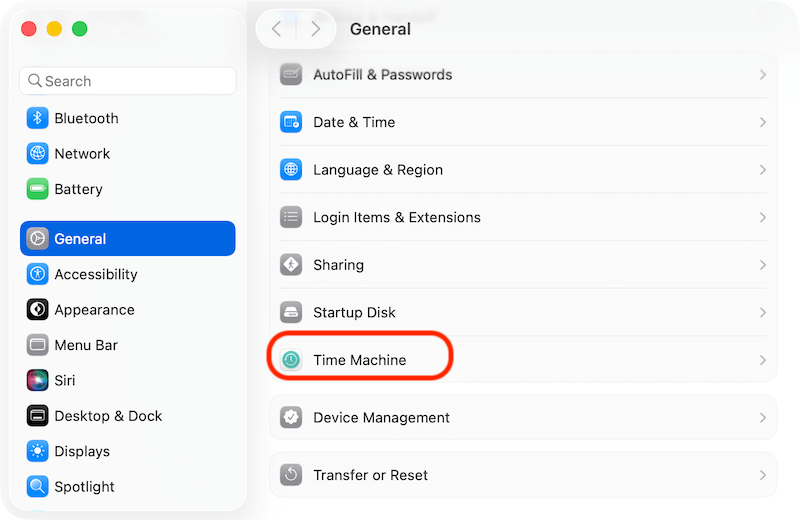Image resolution: width=800 pixels, height=520 pixels.
Task: Select Siri label in the sidebar
Action: pyautogui.click(x=65, y=380)
